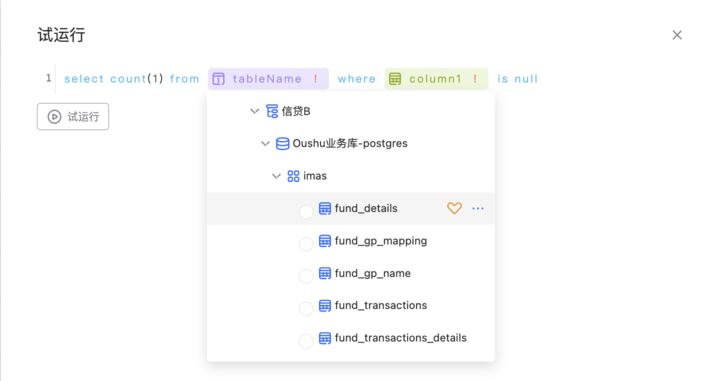Click the 'where' keyword in the SQL
Image resolution: width=720 pixels, height=381 pixels.
357,79
